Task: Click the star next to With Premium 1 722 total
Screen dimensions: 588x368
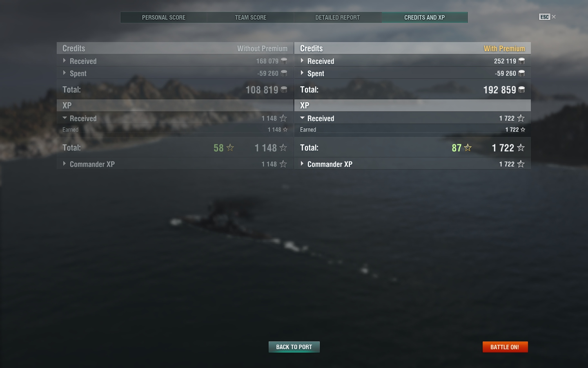Action: pyautogui.click(x=521, y=148)
